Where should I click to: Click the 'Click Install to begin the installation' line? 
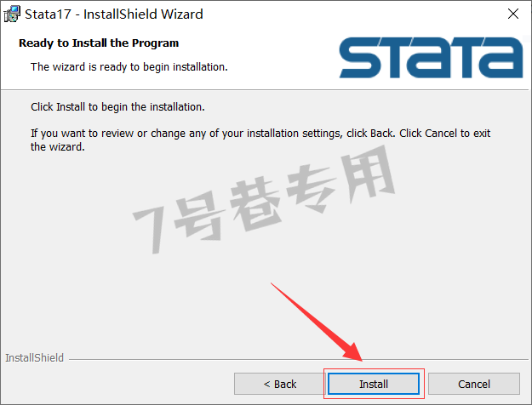[117, 107]
